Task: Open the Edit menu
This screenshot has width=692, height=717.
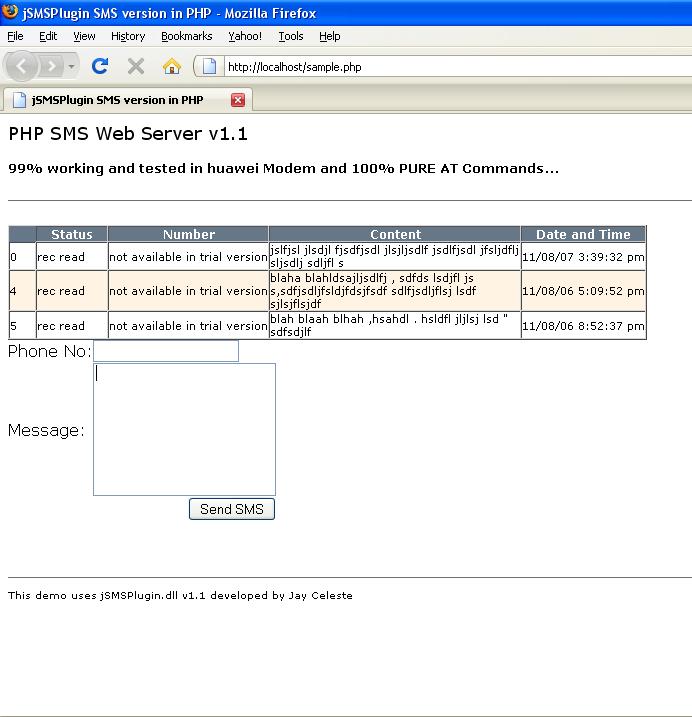Action: 48,36
